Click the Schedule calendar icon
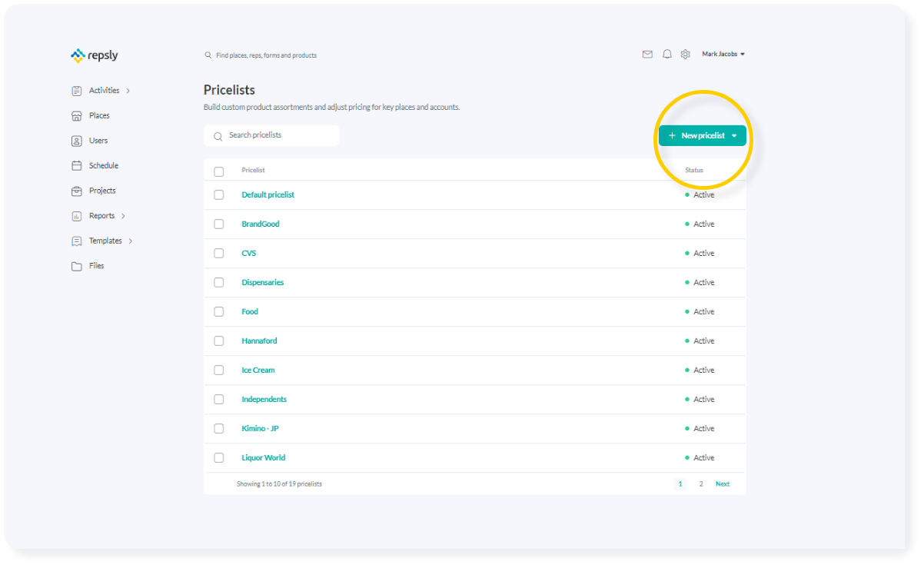The width and height of the screenshot is (924, 568). click(76, 166)
